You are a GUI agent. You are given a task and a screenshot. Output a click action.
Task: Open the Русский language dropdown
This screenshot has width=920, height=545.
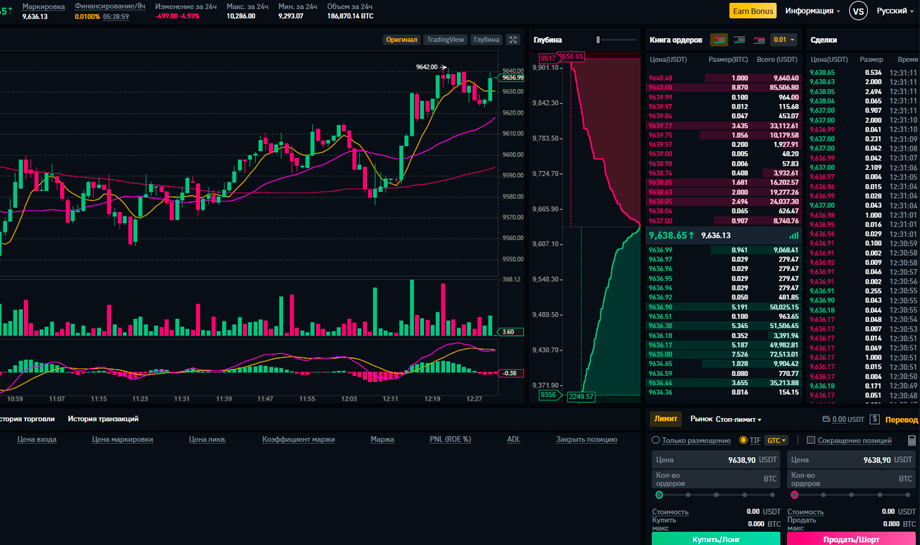click(x=895, y=11)
